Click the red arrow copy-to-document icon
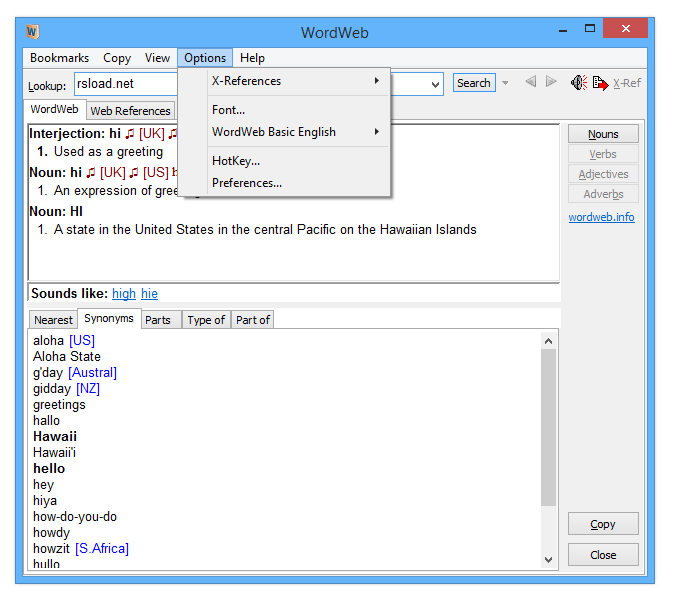This screenshot has width=674, height=611. [x=600, y=83]
